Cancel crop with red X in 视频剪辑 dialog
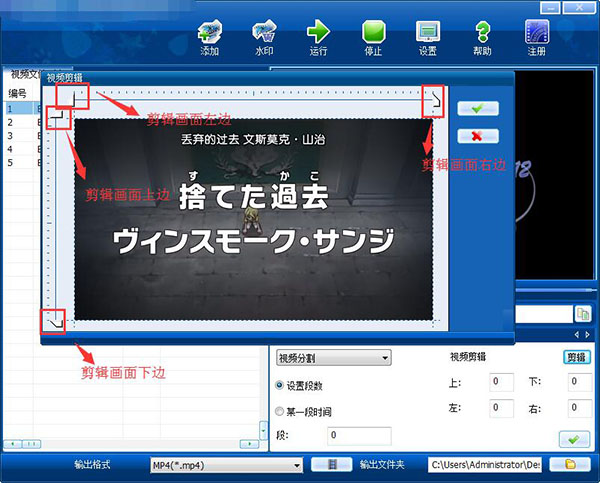This screenshot has height=483, width=600. pyautogui.click(x=478, y=136)
